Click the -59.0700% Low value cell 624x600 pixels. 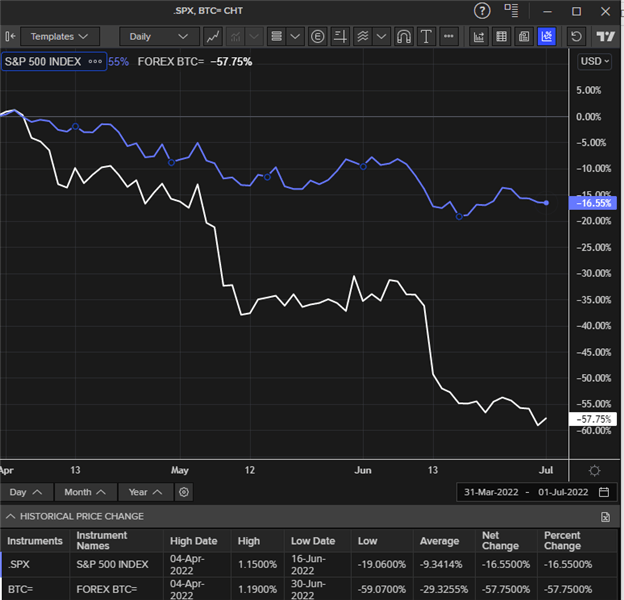382,589
